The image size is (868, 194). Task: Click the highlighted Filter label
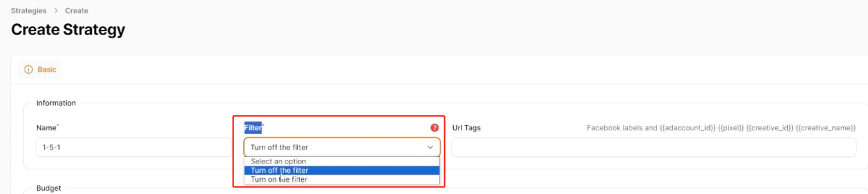[253, 128]
